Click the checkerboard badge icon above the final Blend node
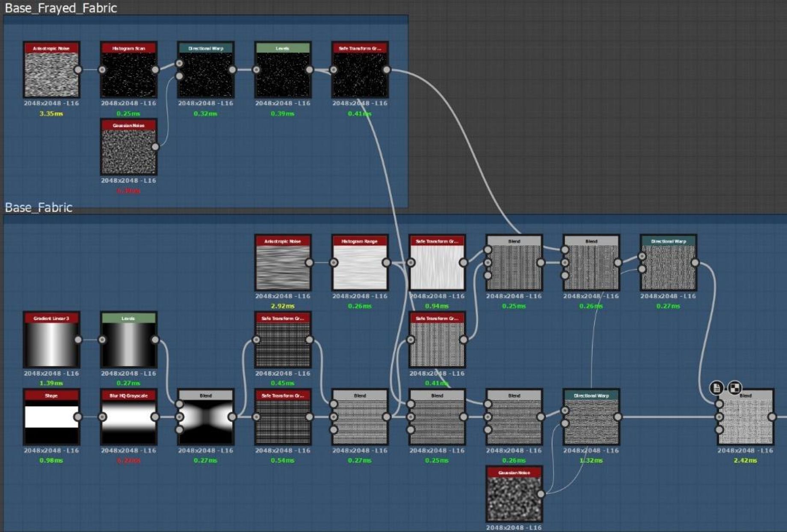Screen dimensions: 787x532 (x=734, y=388)
